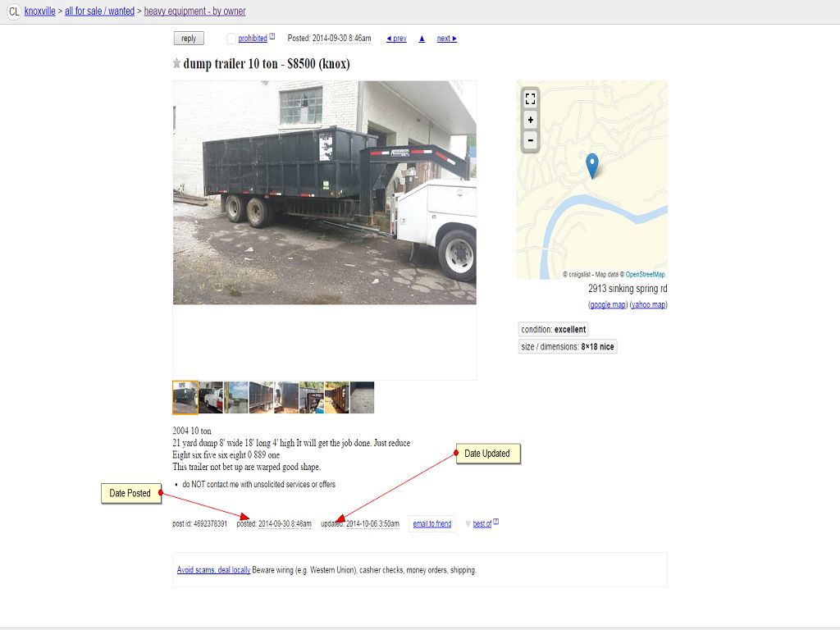Image resolution: width=840 pixels, height=630 pixels.
Task: Toggle map fullscreen mode icon
Action: pos(531,99)
